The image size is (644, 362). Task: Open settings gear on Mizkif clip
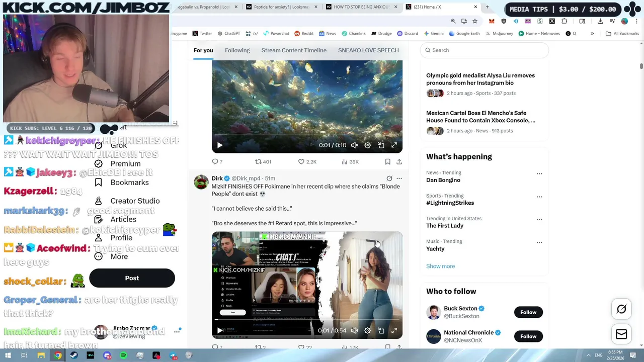tap(368, 330)
